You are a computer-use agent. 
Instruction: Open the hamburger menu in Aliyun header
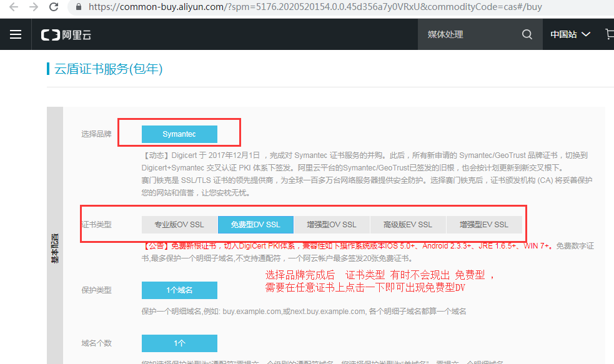click(x=16, y=34)
